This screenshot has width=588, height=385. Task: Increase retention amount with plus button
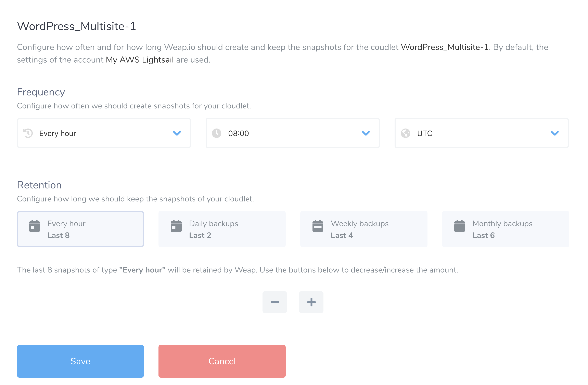311,302
